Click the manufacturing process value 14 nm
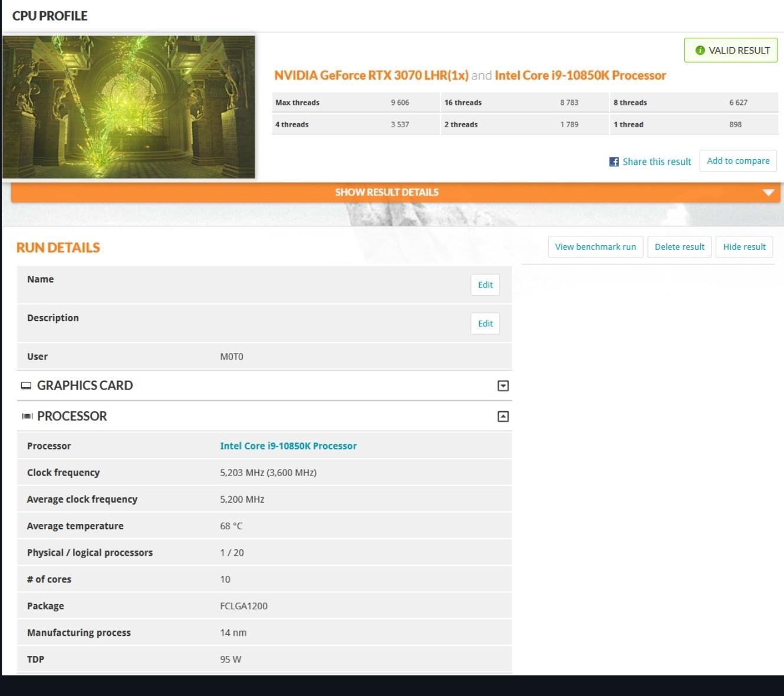 pos(233,632)
